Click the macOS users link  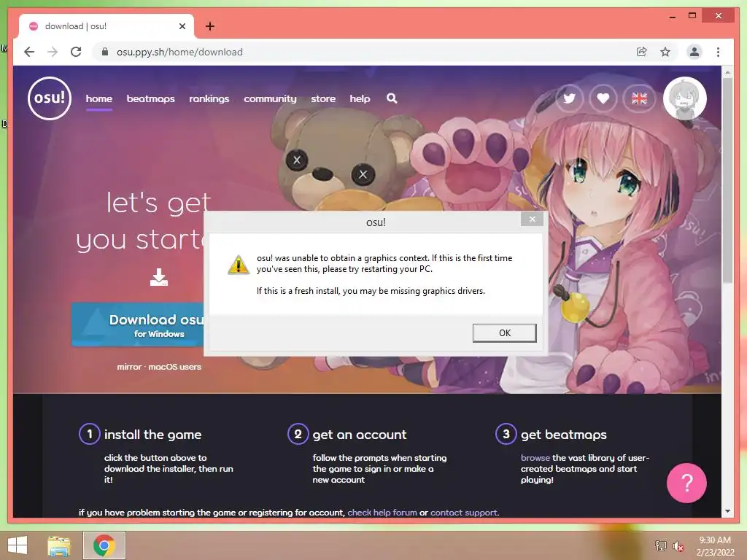tap(175, 367)
